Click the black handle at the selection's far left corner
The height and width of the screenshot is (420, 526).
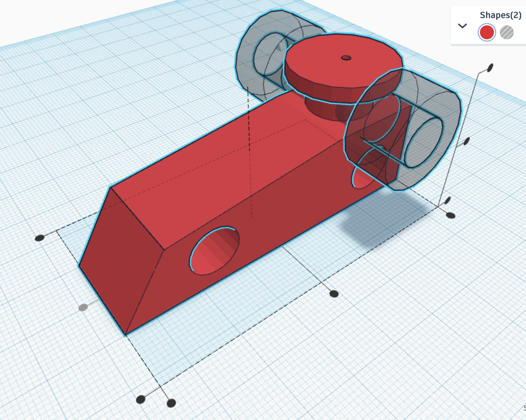click(39, 238)
